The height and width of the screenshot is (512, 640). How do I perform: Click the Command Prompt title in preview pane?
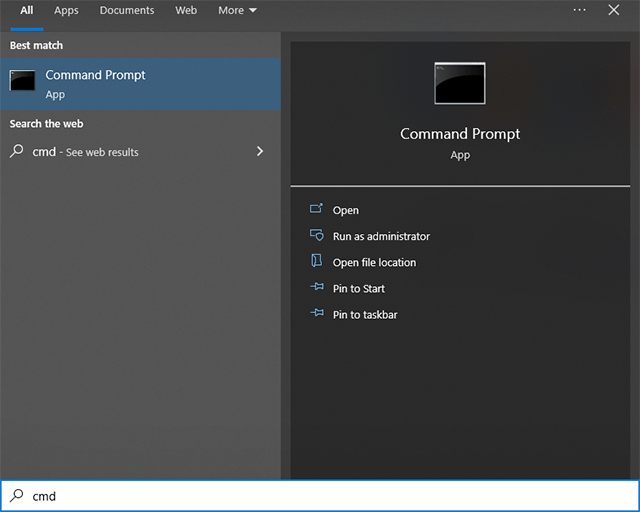tap(460, 134)
